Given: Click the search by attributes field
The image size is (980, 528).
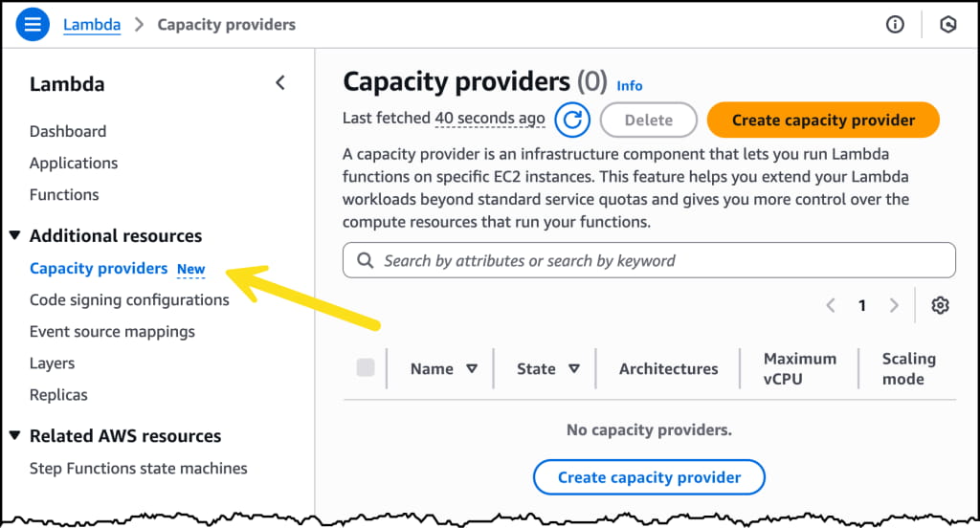Looking at the screenshot, I should [660, 260].
